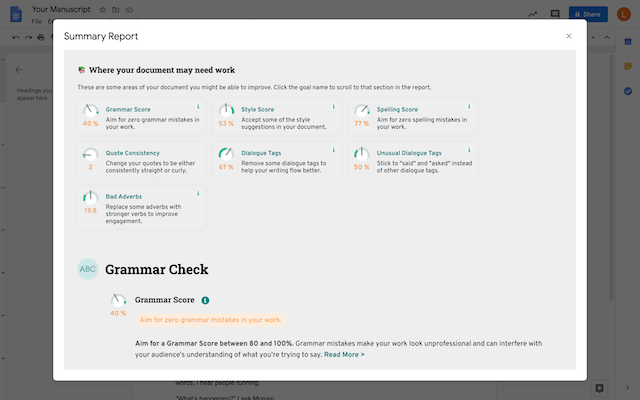This screenshot has width=640, height=400.
Task: Jump to the Spelling Score section
Action: point(397,109)
